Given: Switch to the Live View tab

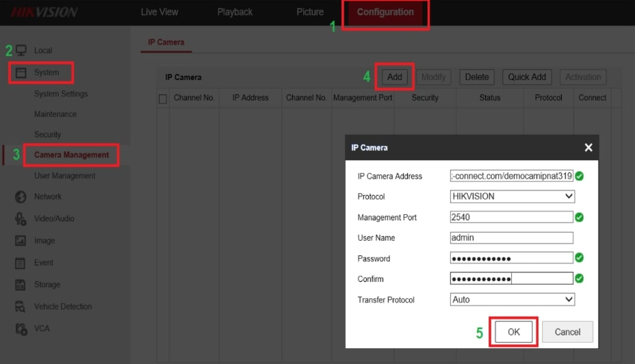Looking at the screenshot, I should 159,12.
